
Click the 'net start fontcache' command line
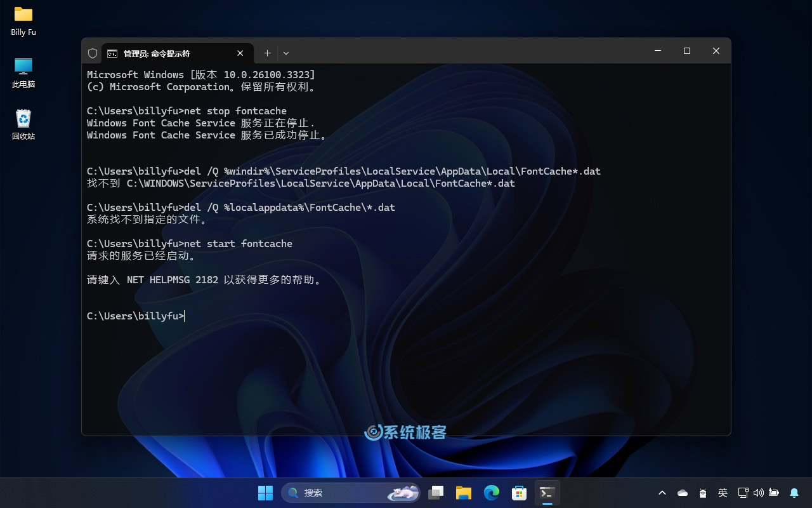[x=190, y=243]
